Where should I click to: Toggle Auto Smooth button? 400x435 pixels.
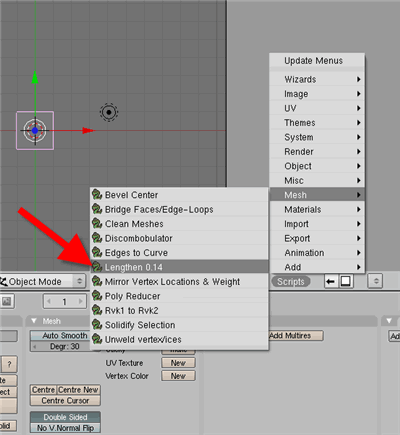coord(60,335)
